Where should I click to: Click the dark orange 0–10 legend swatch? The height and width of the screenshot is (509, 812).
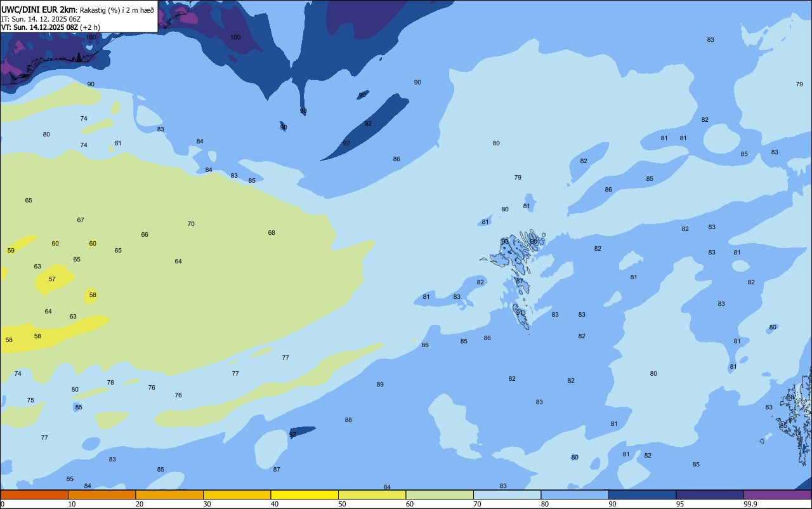point(34,494)
